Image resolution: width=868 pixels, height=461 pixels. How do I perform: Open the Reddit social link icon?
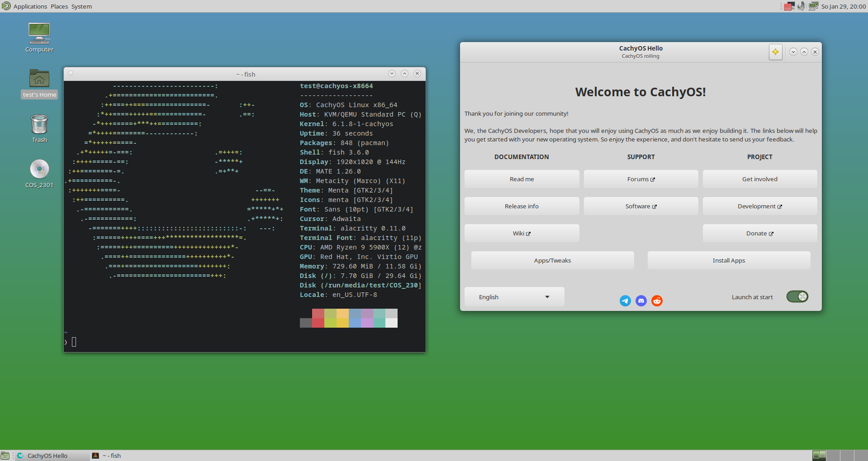[x=657, y=301]
